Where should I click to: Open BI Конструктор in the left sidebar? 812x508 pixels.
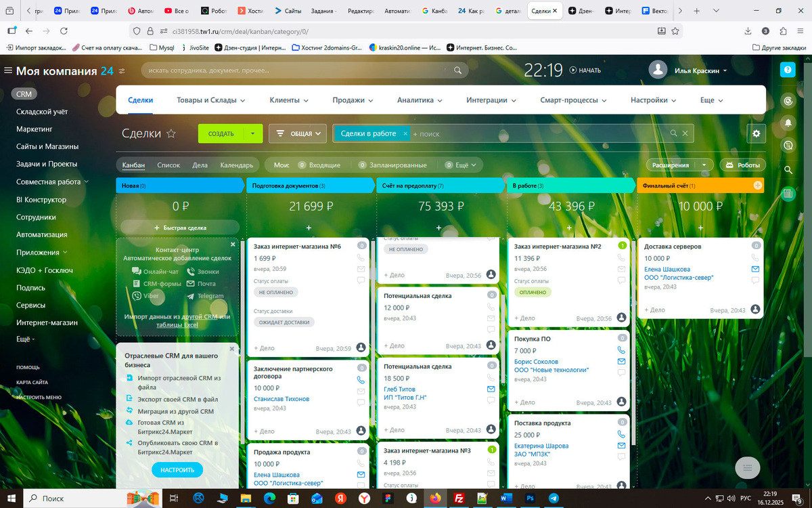coord(41,200)
